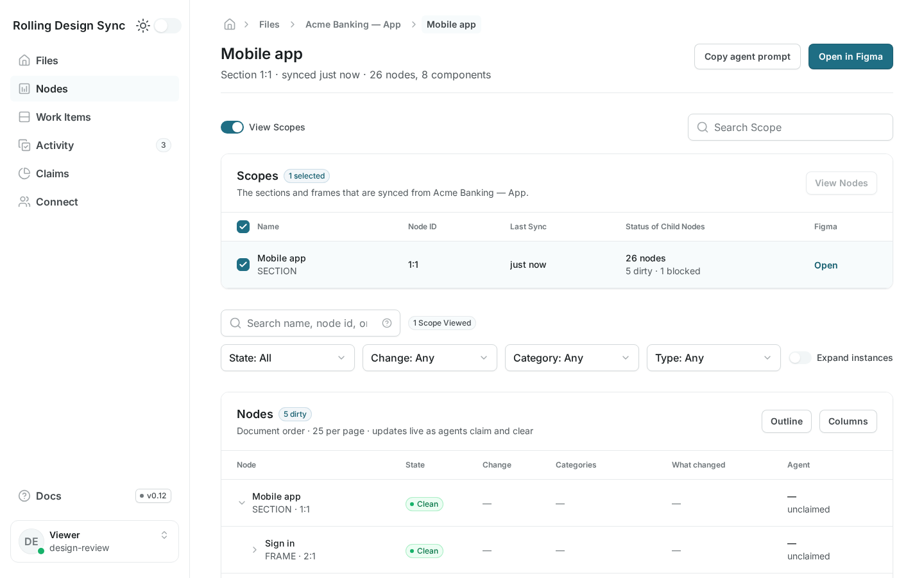Open the State: All dropdown
Viewport: 924px width, 578px height.
coord(287,358)
